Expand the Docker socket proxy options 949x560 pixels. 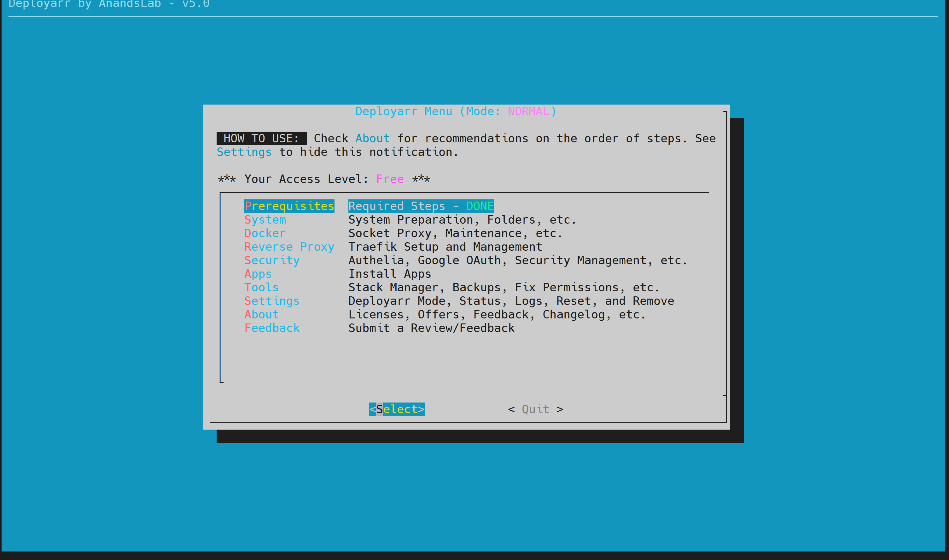(265, 233)
